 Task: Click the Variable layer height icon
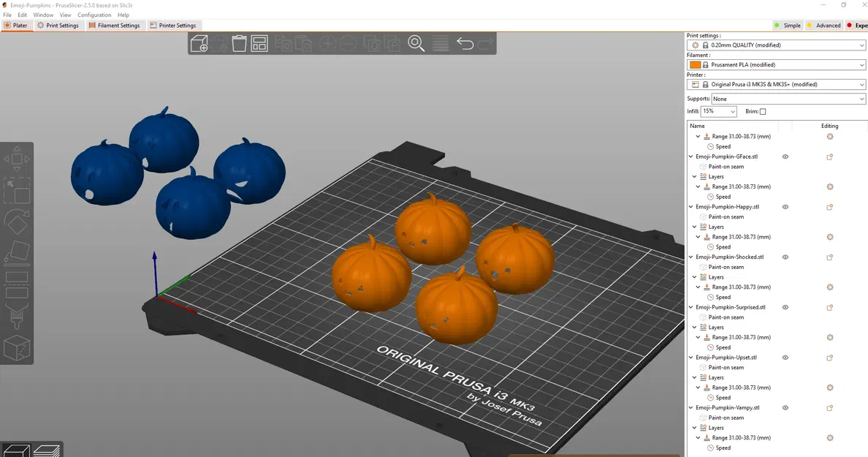coord(441,43)
